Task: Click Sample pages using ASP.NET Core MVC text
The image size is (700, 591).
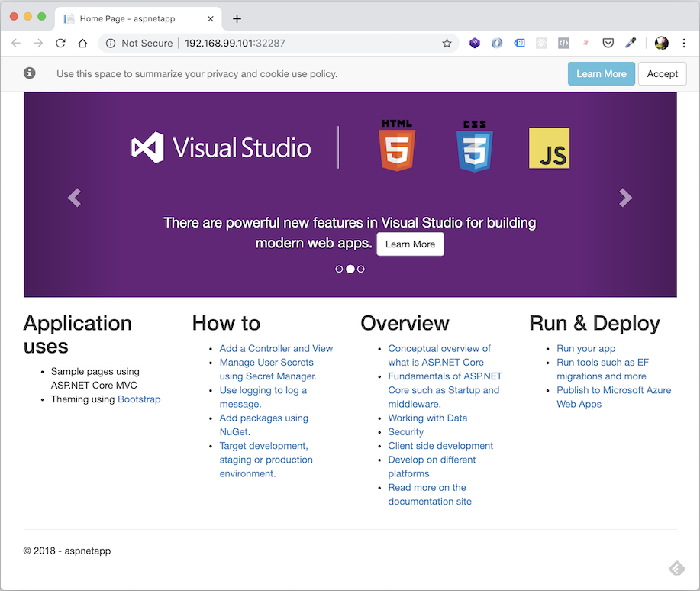Action: (x=95, y=379)
